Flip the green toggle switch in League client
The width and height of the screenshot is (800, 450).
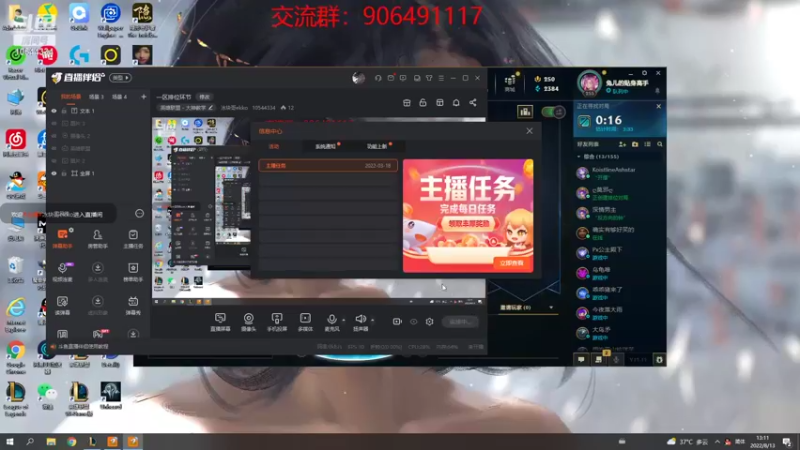(553, 111)
